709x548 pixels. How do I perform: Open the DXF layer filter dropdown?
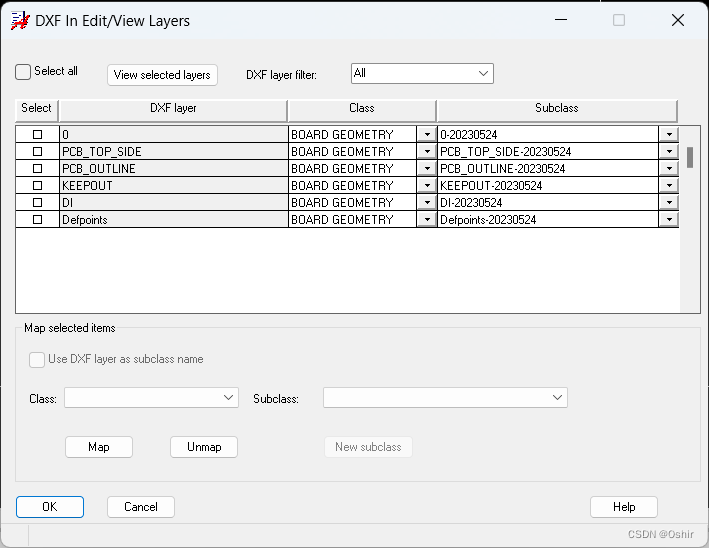[x=422, y=73]
